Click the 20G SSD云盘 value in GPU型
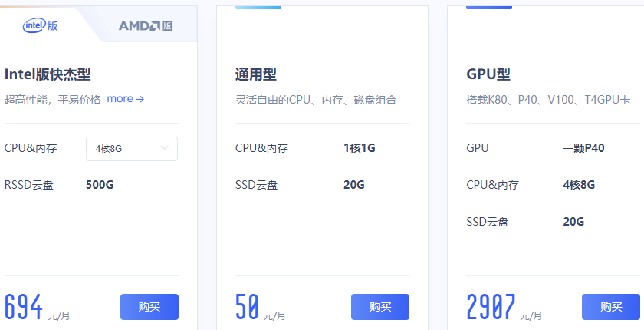 coord(573,222)
